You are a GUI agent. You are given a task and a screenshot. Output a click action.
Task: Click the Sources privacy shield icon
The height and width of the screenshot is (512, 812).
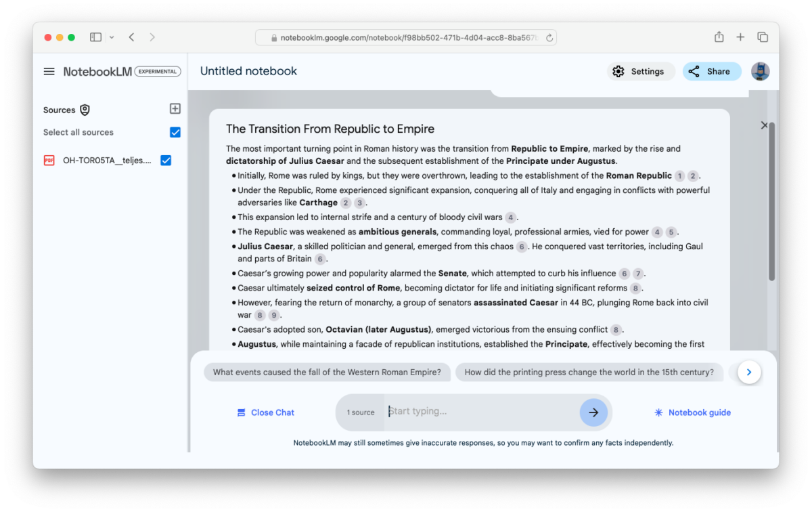[85, 110]
